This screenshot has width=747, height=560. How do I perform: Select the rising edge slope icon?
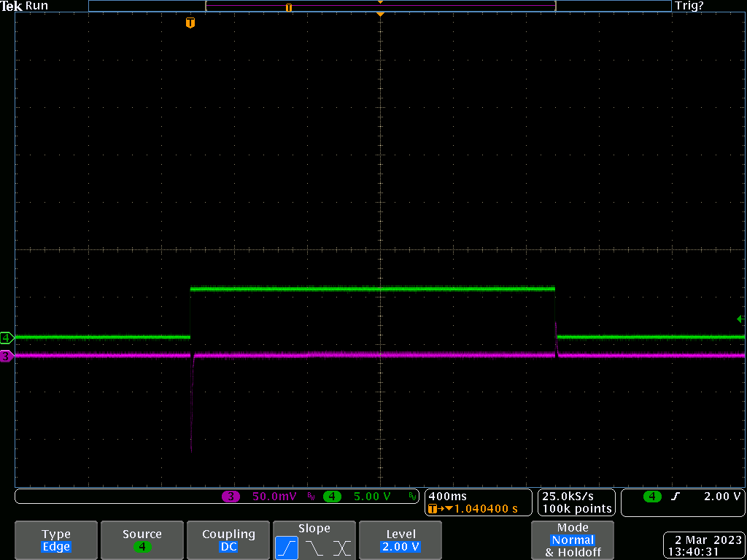click(x=286, y=548)
